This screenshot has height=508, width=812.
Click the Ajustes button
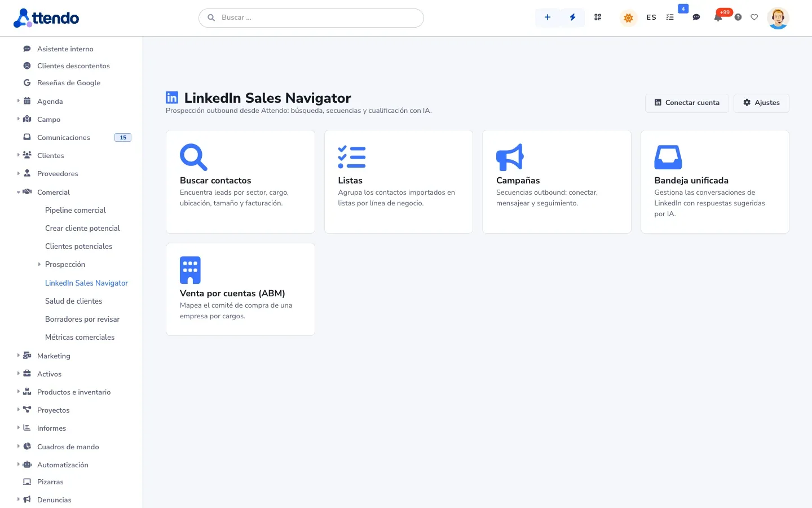[761, 103]
